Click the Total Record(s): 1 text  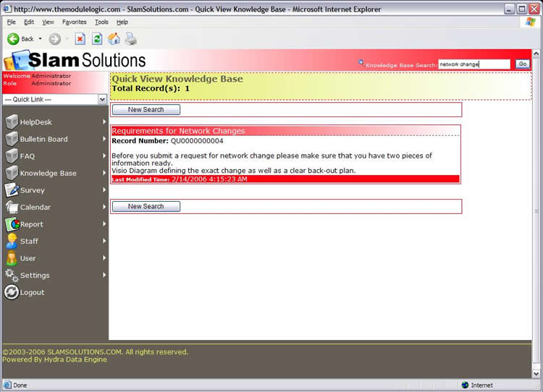(x=151, y=88)
